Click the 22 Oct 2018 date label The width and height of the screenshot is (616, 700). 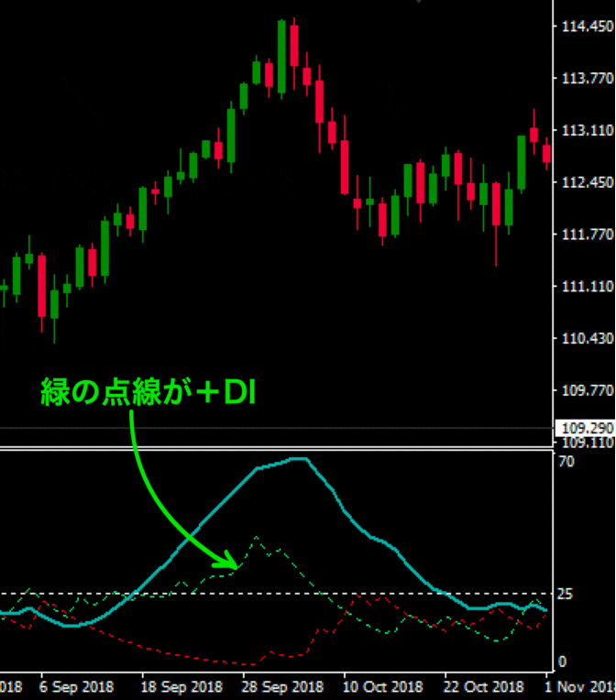(x=483, y=686)
